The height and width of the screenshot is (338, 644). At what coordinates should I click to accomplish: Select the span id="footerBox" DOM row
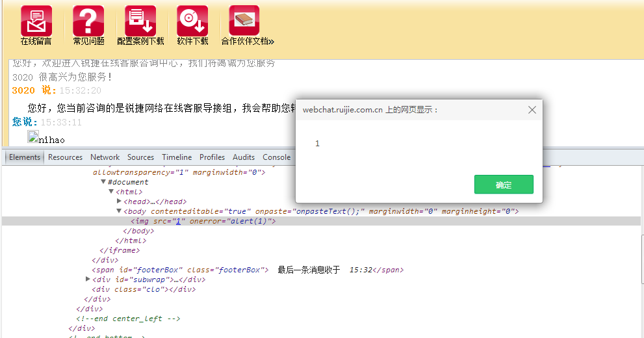(x=248, y=270)
